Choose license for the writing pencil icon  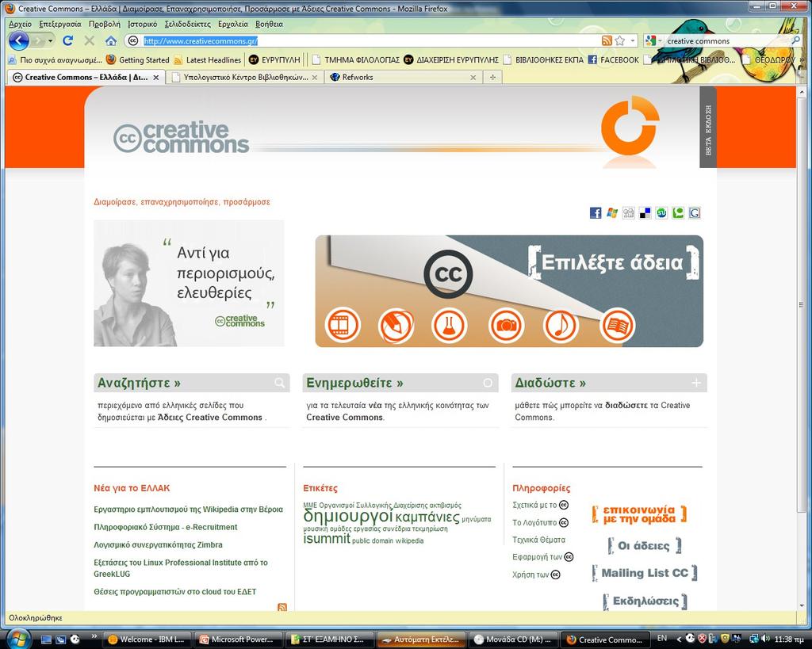pyautogui.click(x=396, y=326)
